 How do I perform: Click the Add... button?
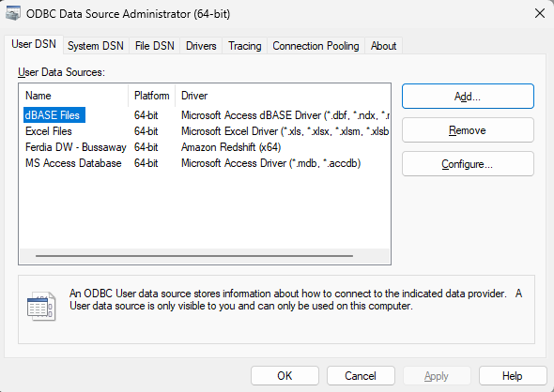pos(468,97)
